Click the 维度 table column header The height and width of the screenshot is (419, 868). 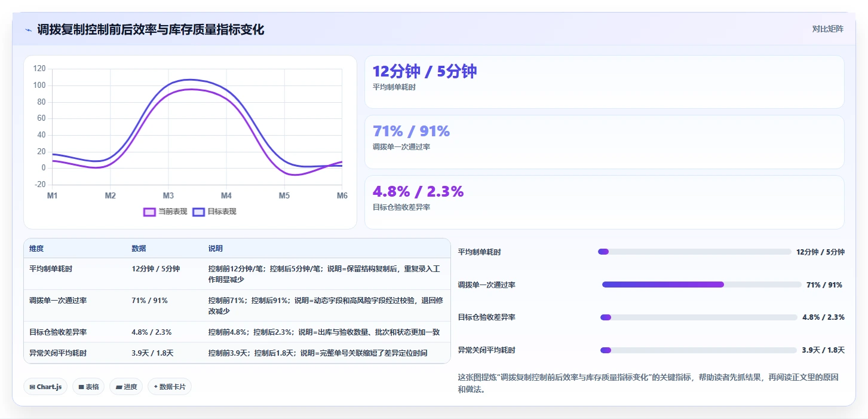pyautogui.click(x=36, y=249)
